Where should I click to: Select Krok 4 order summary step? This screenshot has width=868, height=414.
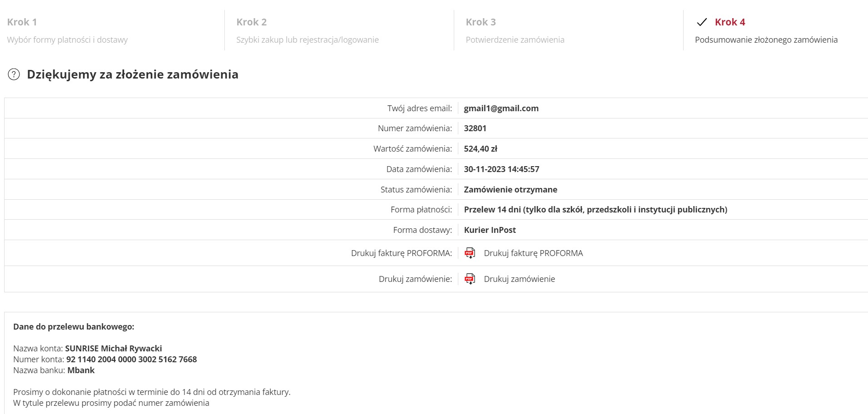729,22
